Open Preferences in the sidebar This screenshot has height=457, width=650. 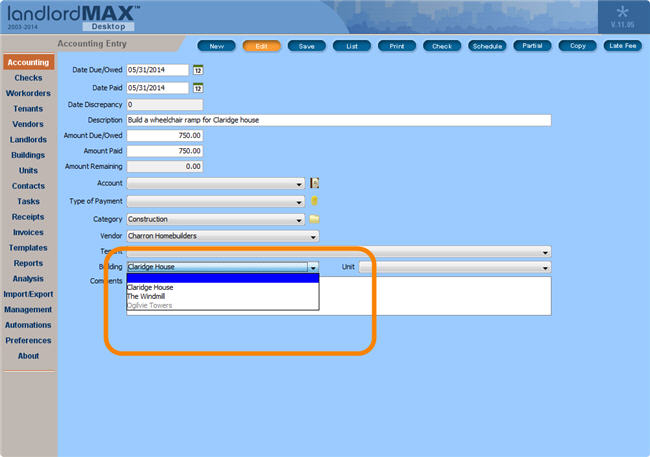click(x=28, y=340)
